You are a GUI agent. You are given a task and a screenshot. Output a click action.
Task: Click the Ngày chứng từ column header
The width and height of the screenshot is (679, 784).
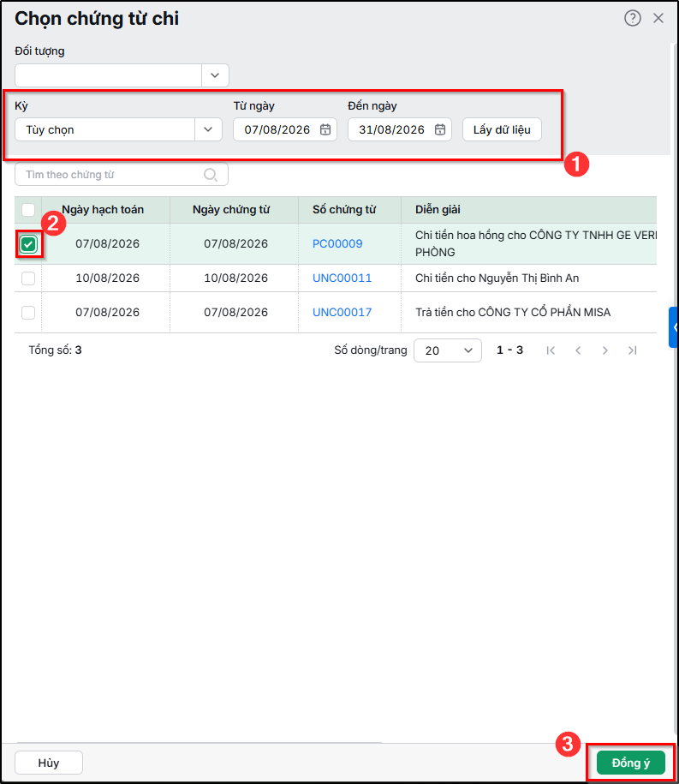coord(231,210)
